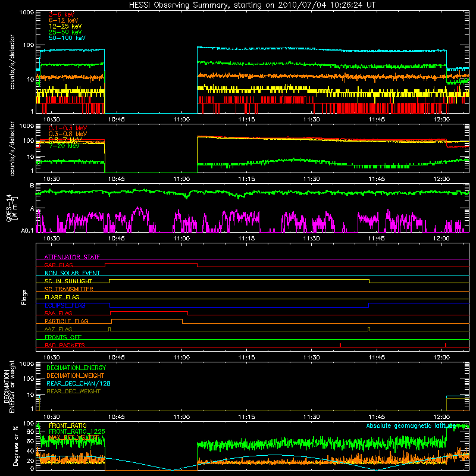Click the HESSI Observing Summary title text
This screenshot has width=476, height=476.
(252, 5)
